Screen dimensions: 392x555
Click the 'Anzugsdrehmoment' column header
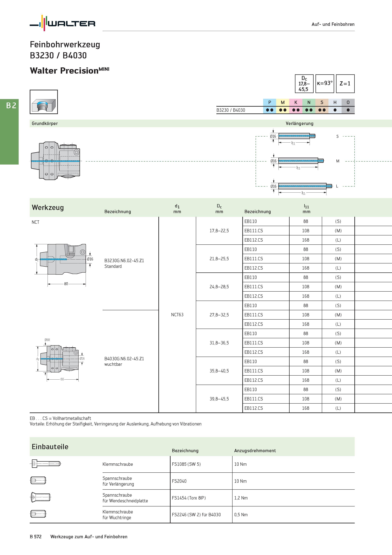255,451
